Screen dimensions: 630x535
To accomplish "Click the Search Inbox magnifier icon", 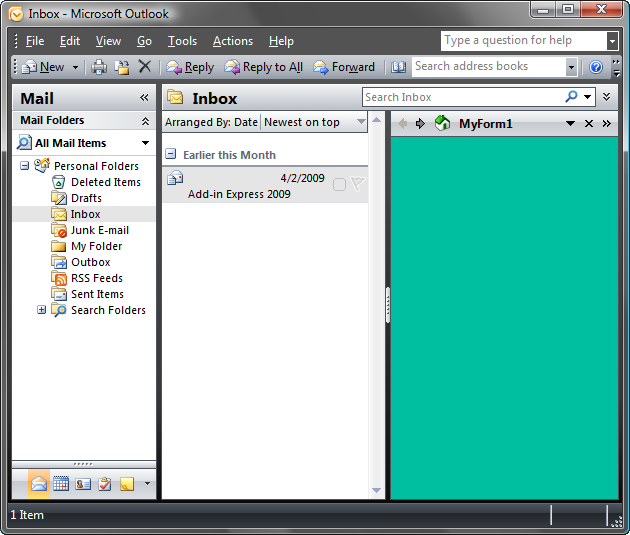I will point(571,97).
